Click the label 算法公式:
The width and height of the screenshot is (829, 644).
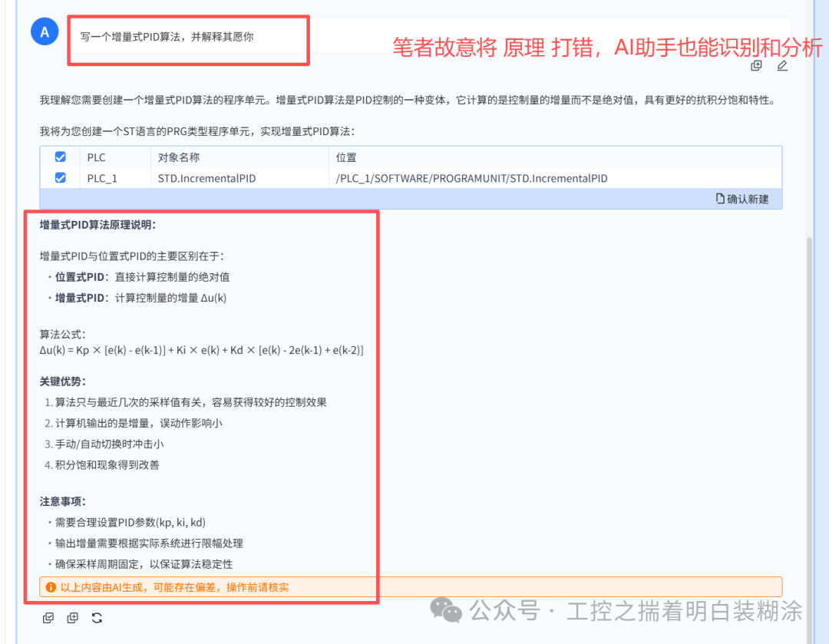[62, 334]
